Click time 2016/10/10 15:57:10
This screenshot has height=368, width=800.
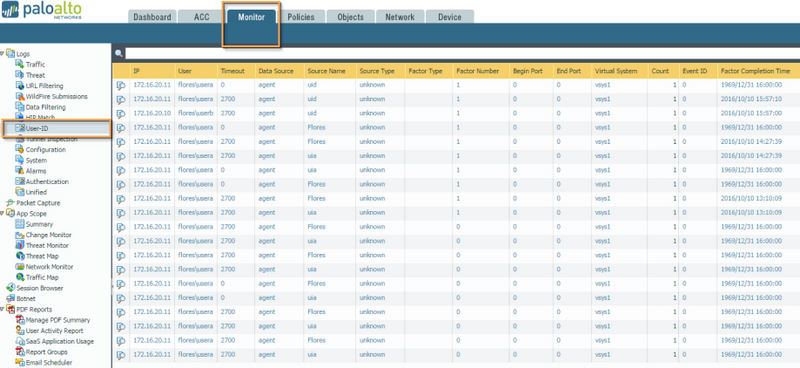click(752, 99)
